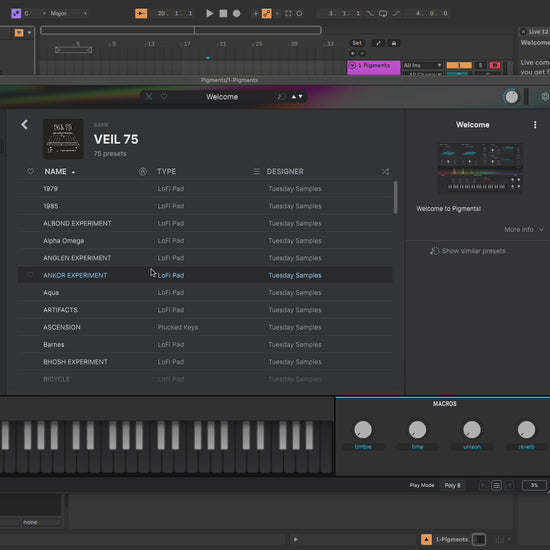Open the Poly 8 play mode dropdown
Image resolution: width=550 pixels, height=550 pixels.
point(452,485)
